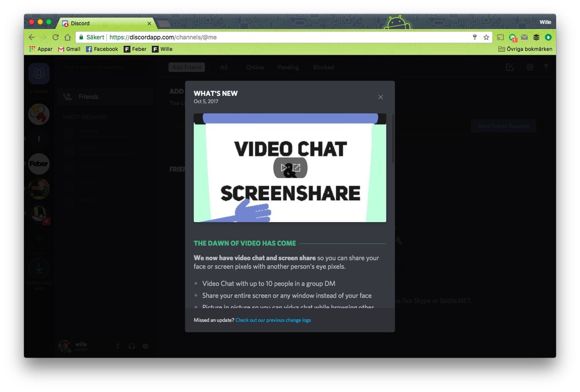Image resolution: width=580 pixels, height=392 pixels.
Task: Click the Cast extension icon
Action: click(x=500, y=37)
